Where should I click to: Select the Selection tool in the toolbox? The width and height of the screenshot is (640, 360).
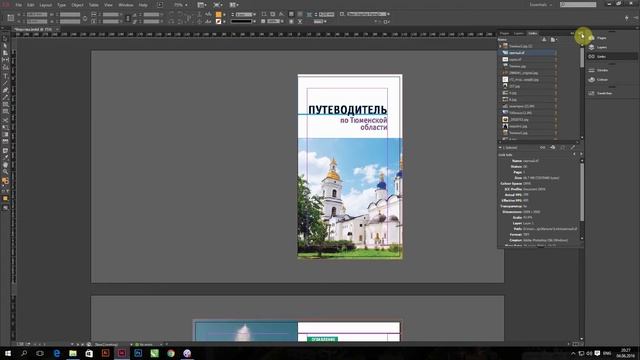click(x=5, y=39)
